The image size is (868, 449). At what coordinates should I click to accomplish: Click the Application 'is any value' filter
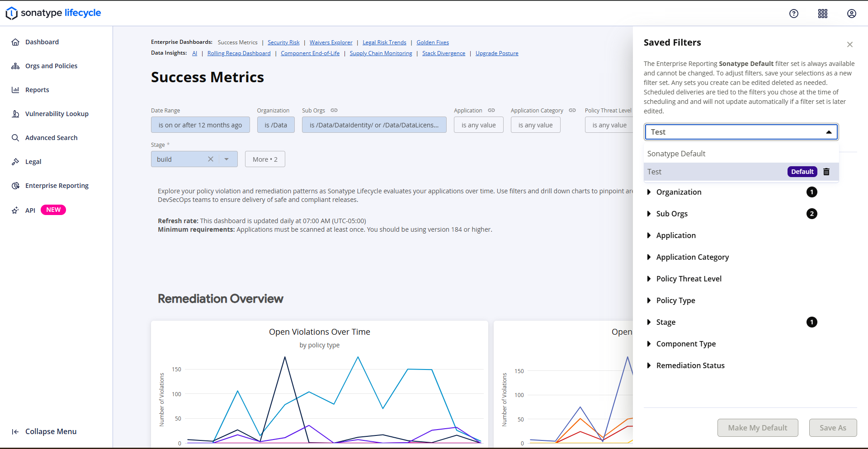(479, 125)
